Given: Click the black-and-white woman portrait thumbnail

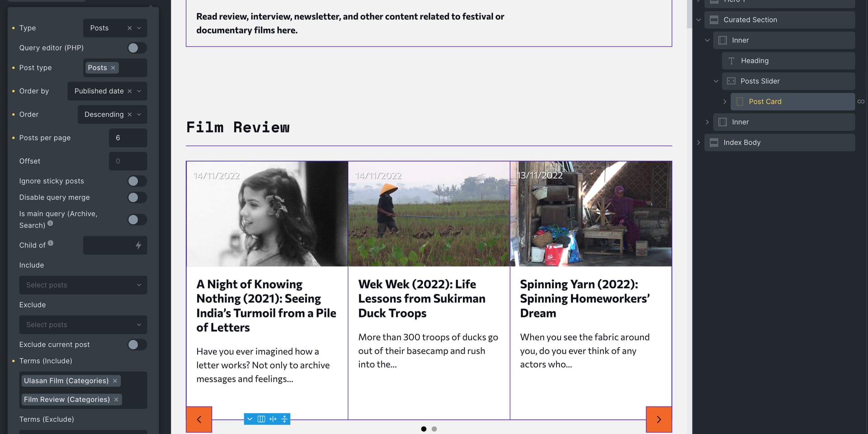Looking at the screenshot, I should coord(267,214).
